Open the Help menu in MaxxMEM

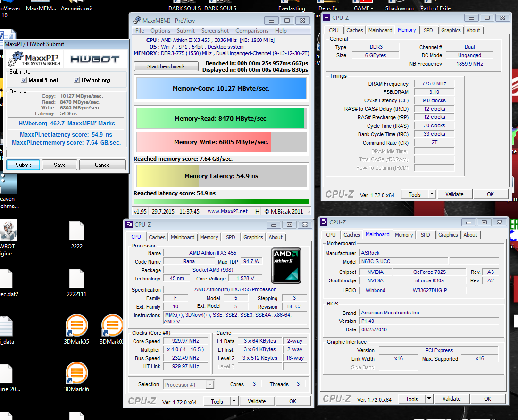(281, 30)
